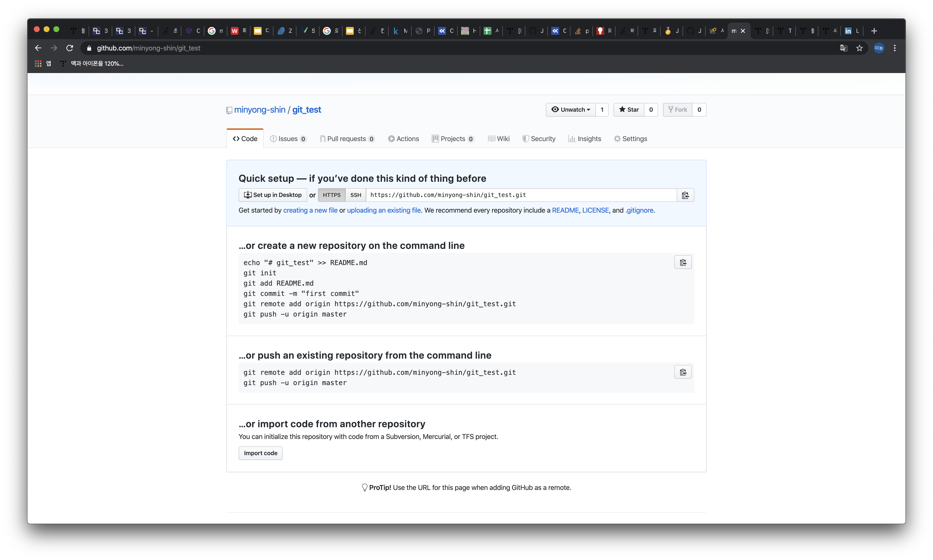The height and width of the screenshot is (560, 933).
Task: Switch to the Issues tab
Action: [x=288, y=139]
